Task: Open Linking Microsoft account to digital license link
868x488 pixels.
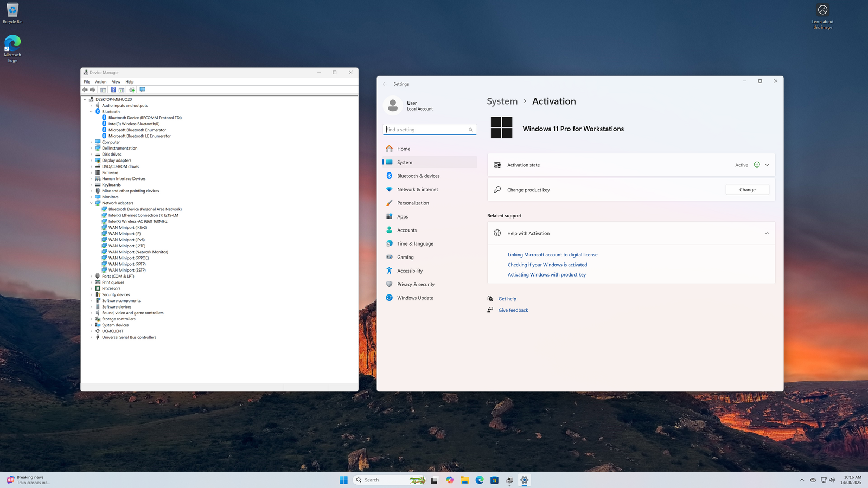Action: click(552, 255)
